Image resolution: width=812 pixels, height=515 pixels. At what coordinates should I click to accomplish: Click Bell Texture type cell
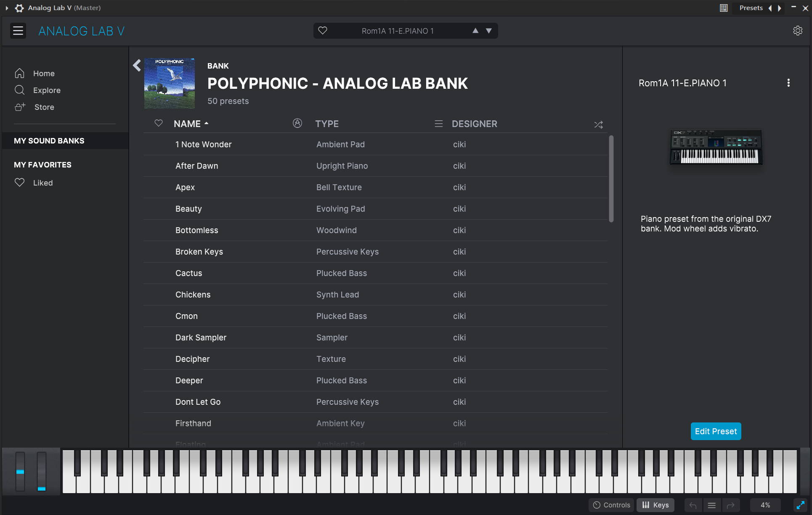(339, 187)
